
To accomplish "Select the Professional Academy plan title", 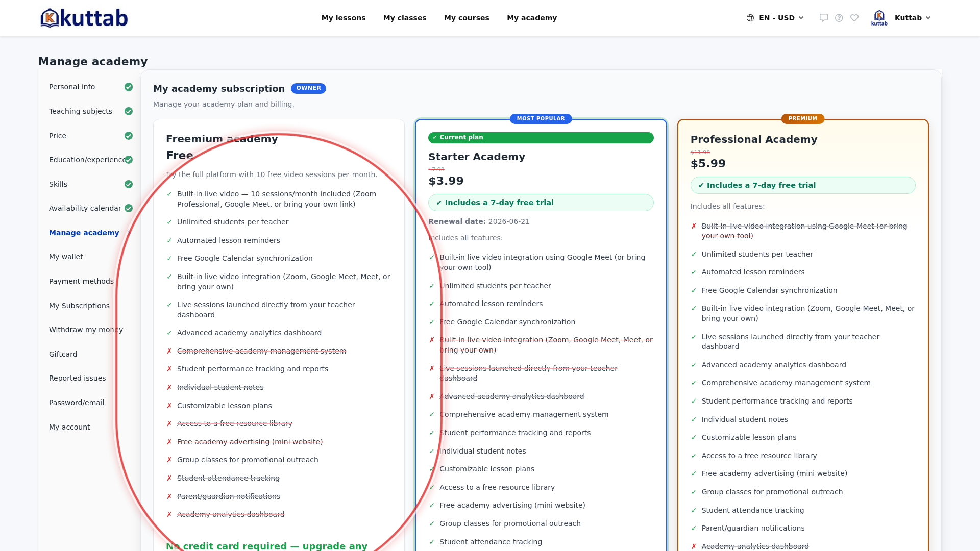I will click(x=754, y=139).
